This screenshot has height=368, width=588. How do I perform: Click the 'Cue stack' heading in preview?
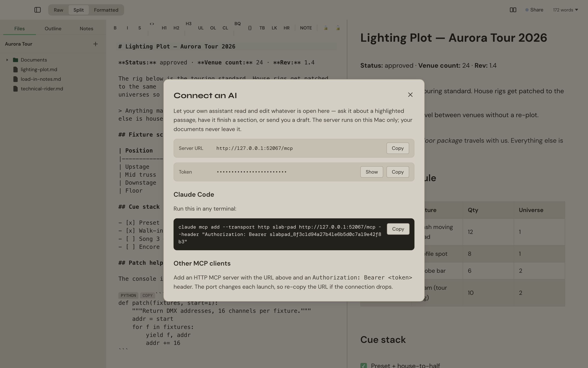pos(383,340)
